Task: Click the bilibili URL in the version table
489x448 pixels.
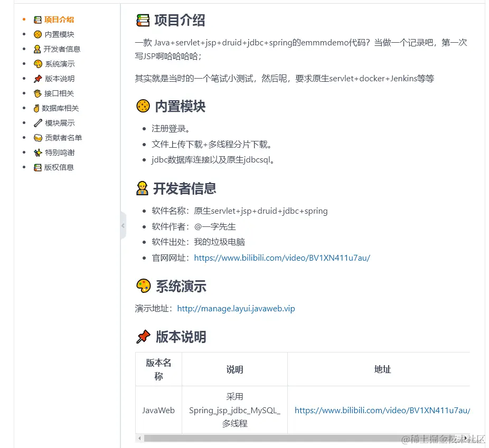Action: [x=381, y=410]
